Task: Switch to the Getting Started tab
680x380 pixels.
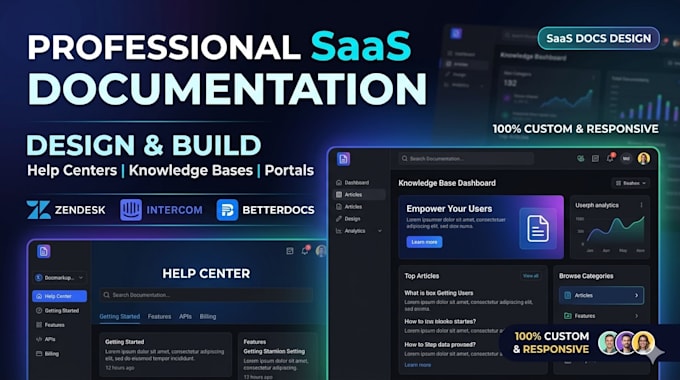Action: coord(120,317)
